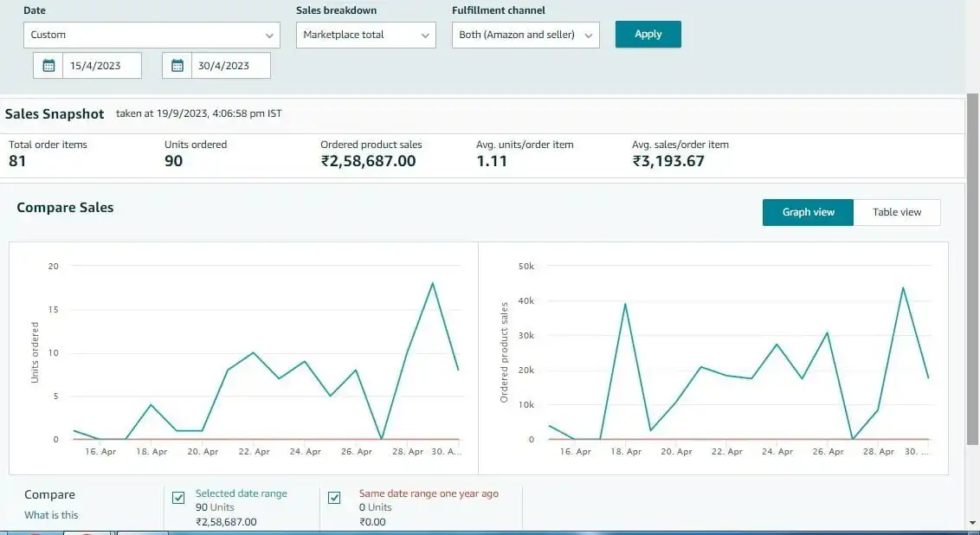The width and height of the screenshot is (980, 535).
Task: Open the 'What is this' link
Action: [x=51, y=515]
